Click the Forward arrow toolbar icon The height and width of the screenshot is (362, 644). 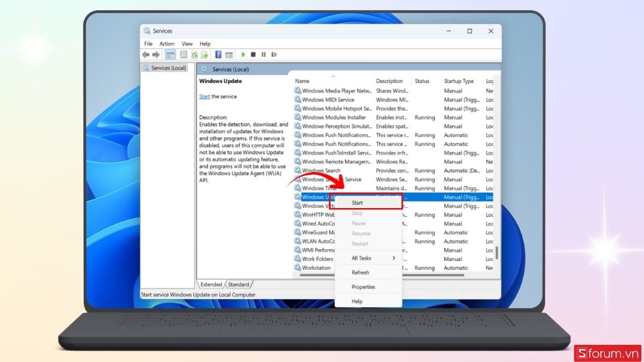click(156, 55)
